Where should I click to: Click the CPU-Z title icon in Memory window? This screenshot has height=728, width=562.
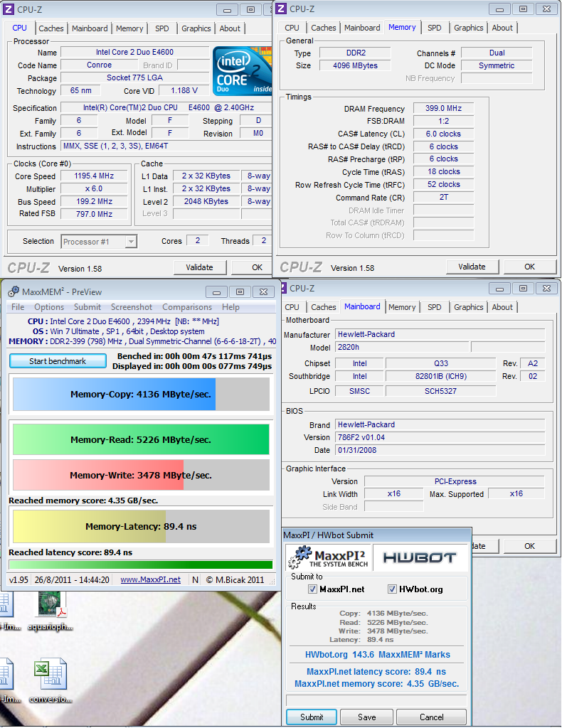(280, 9)
